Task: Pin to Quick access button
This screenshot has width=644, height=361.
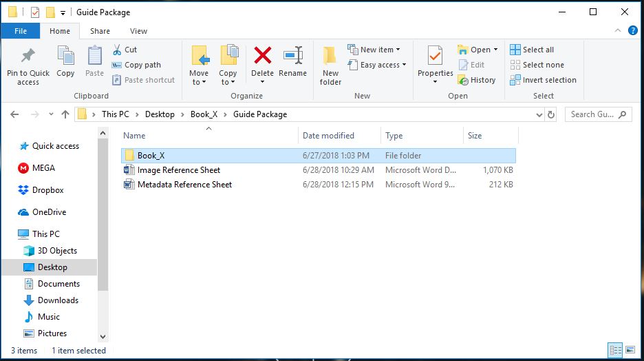Action: 28,65
